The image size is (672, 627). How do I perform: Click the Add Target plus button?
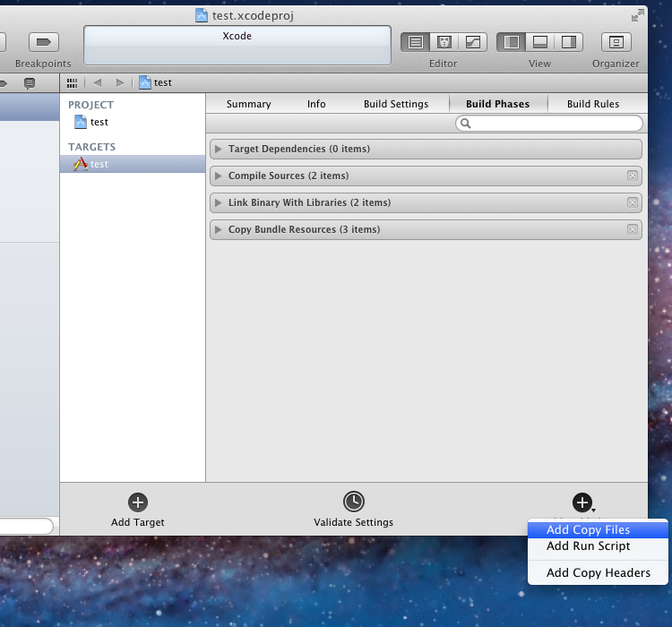[138, 502]
